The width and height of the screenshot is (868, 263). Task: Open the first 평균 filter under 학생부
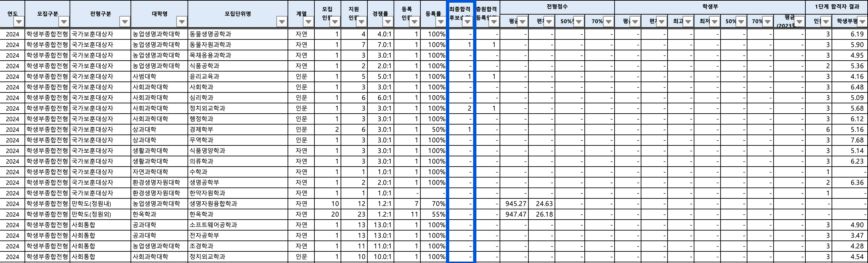635,22
